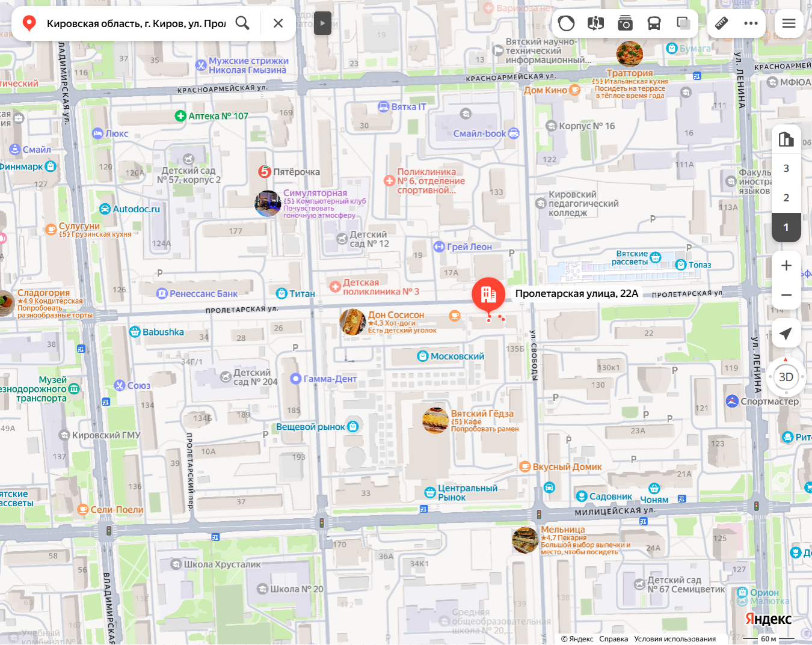Click the Яндекс logo
Viewport: 812px width, 645px height.
[x=768, y=619]
